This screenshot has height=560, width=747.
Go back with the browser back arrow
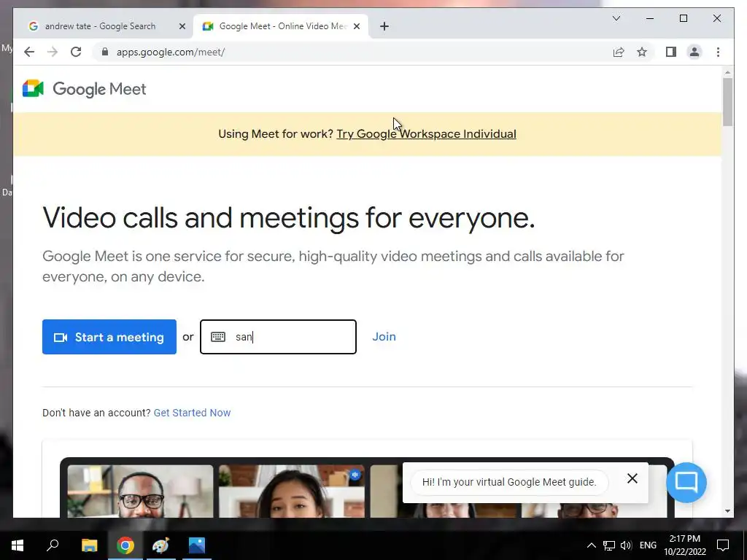[29, 52]
